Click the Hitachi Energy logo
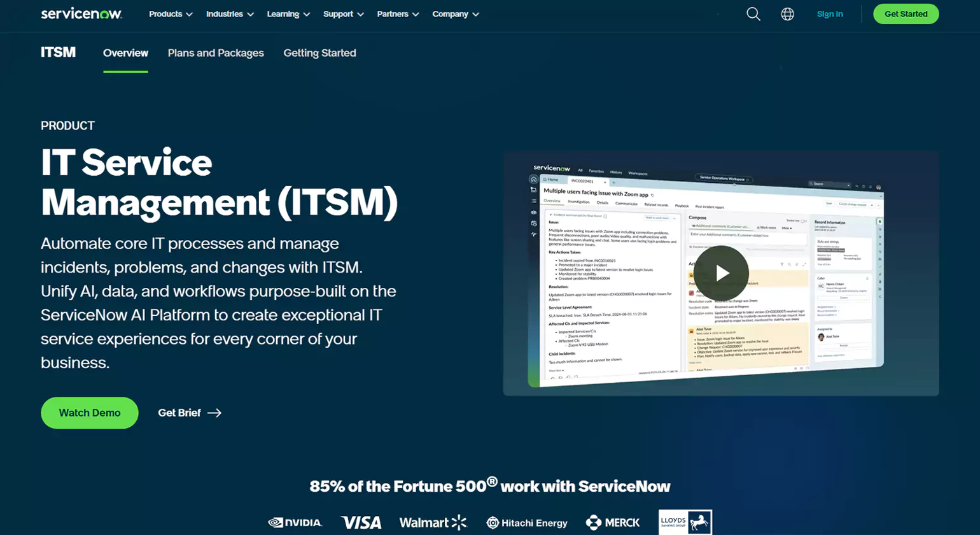This screenshot has height=535, width=980. tap(527, 522)
